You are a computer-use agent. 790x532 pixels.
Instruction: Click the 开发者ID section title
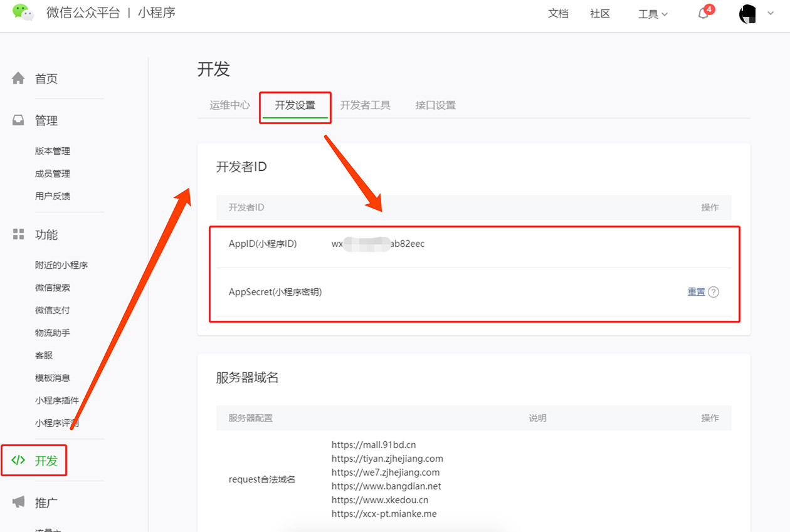pyautogui.click(x=241, y=167)
